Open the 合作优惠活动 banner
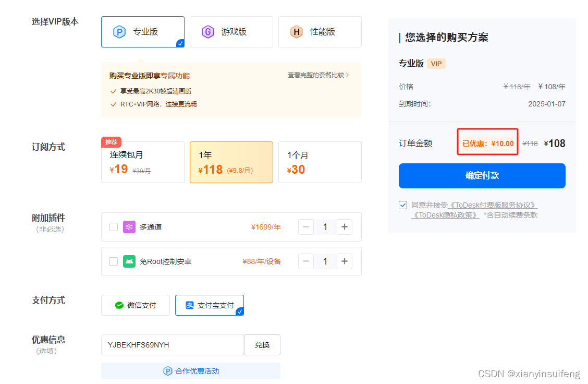This screenshot has height=384, width=588. [190, 371]
